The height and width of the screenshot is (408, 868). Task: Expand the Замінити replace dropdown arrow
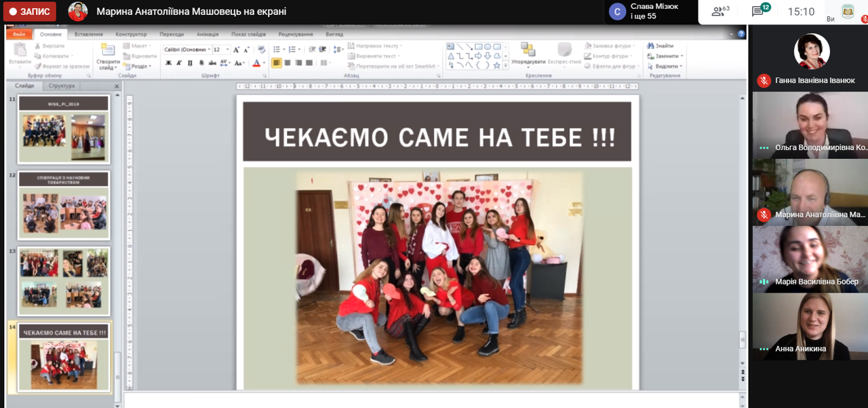pos(682,56)
